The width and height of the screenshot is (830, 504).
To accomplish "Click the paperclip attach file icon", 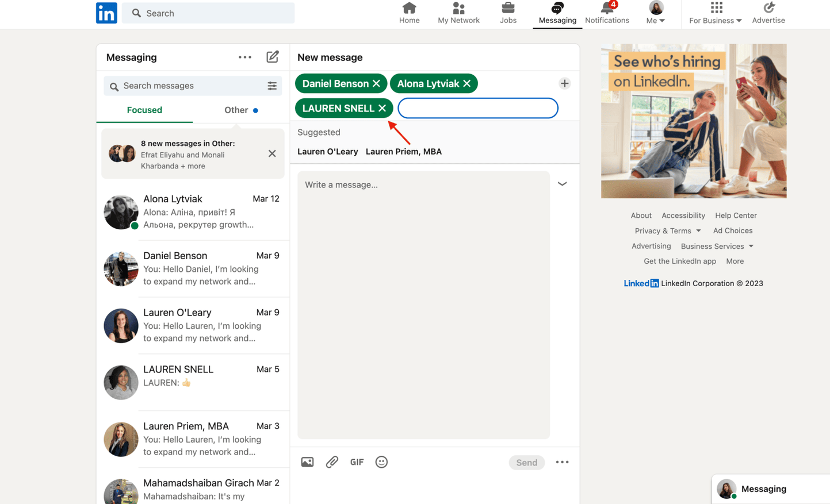I will (332, 462).
